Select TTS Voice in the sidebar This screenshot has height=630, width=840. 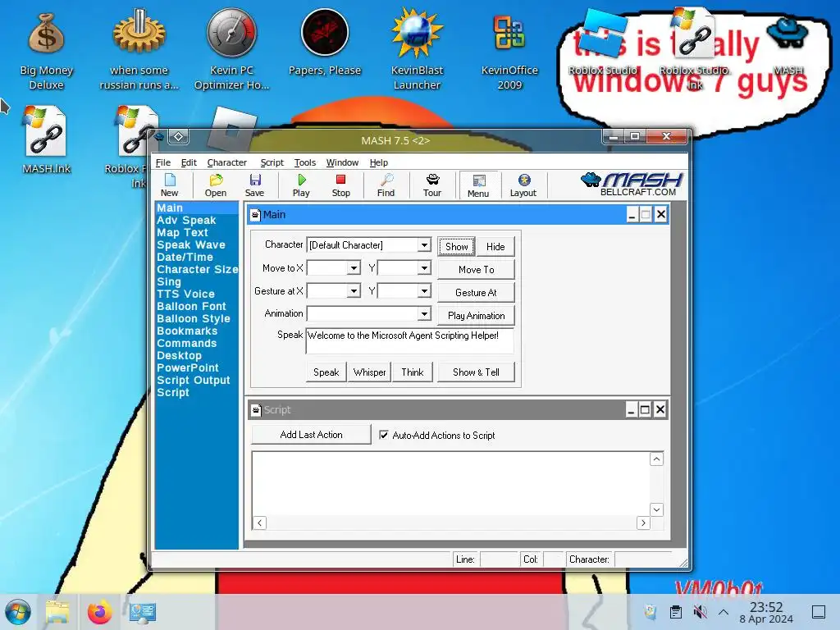[x=185, y=294]
